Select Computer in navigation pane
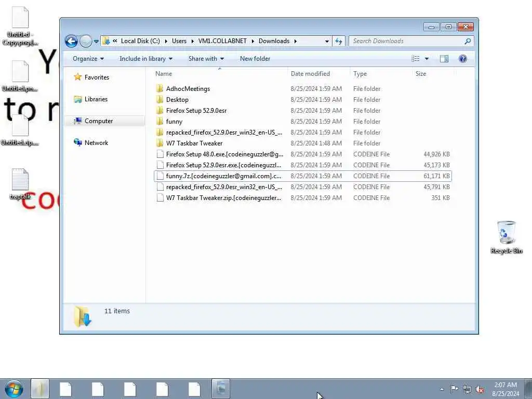This screenshot has width=532, height=399. click(99, 121)
